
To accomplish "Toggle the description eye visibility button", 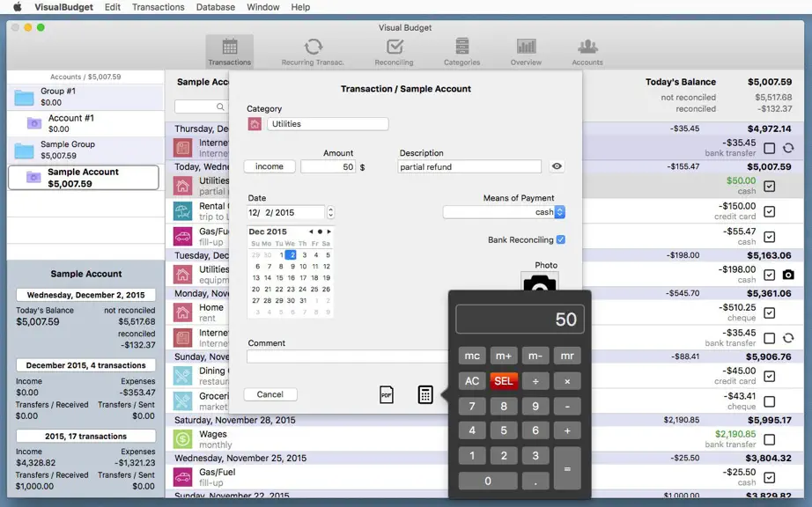I will pyautogui.click(x=557, y=166).
